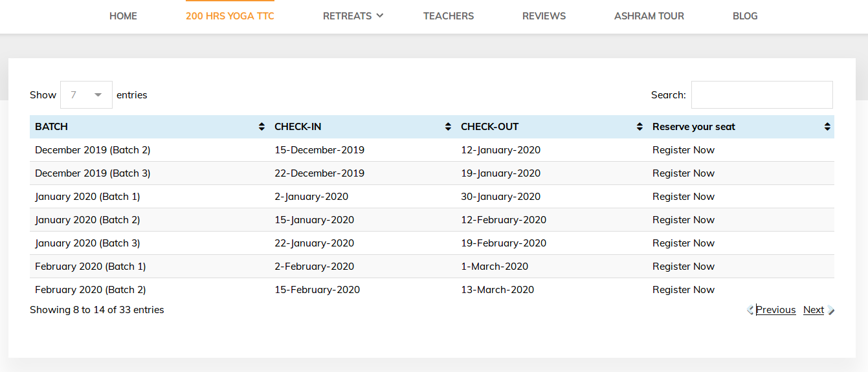
Task: Click check-out date 30-January-2020
Action: [x=500, y=197]
